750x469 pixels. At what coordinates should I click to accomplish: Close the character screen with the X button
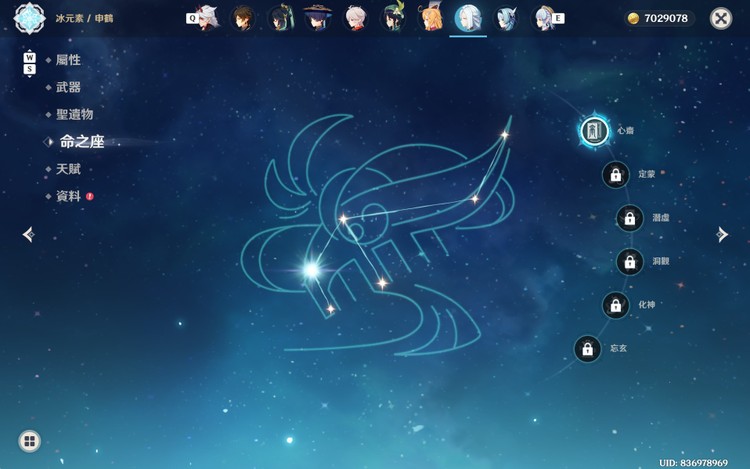(x=720, y=19)
